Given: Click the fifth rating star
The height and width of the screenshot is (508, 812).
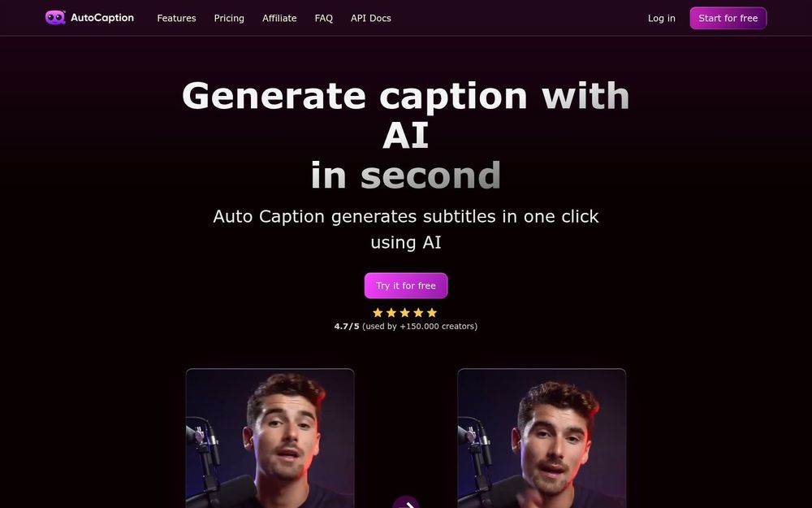Looking at the screenshot, I should [x=432, y=313].
